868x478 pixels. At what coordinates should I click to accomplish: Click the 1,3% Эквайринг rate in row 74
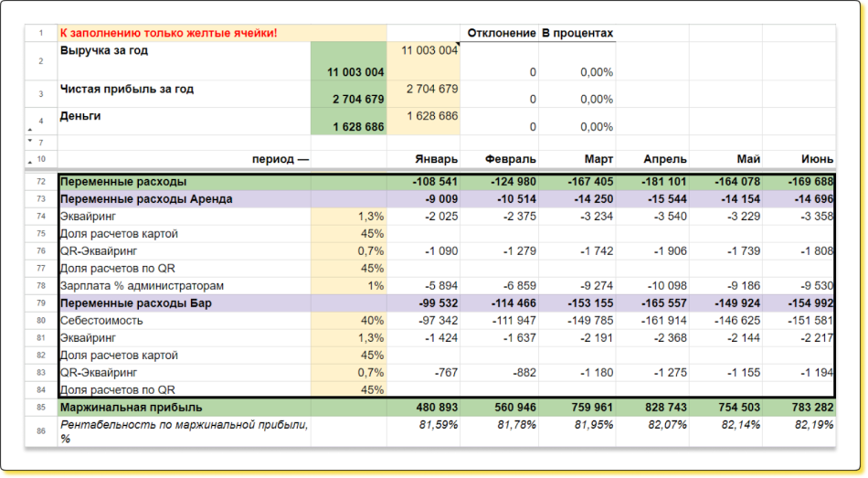(348, 216)
